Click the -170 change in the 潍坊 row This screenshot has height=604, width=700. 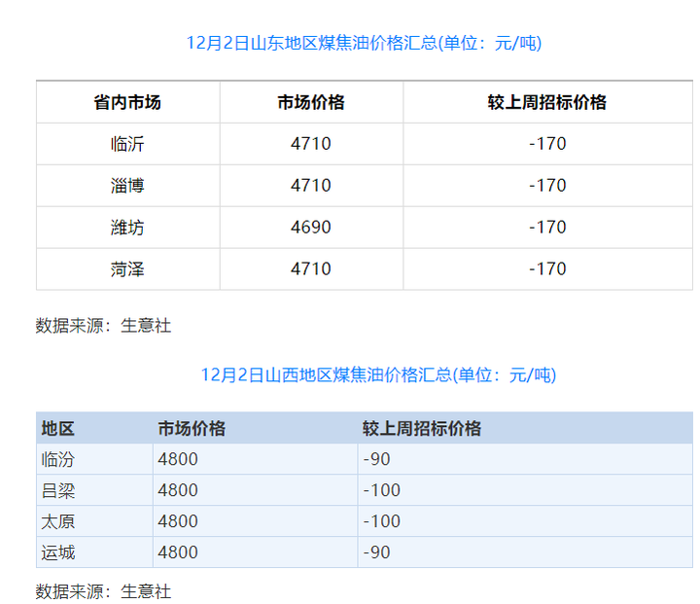coord(547,227)
